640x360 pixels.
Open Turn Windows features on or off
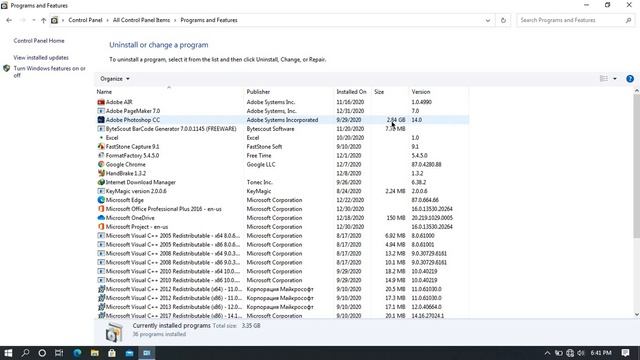click(49, 72)
